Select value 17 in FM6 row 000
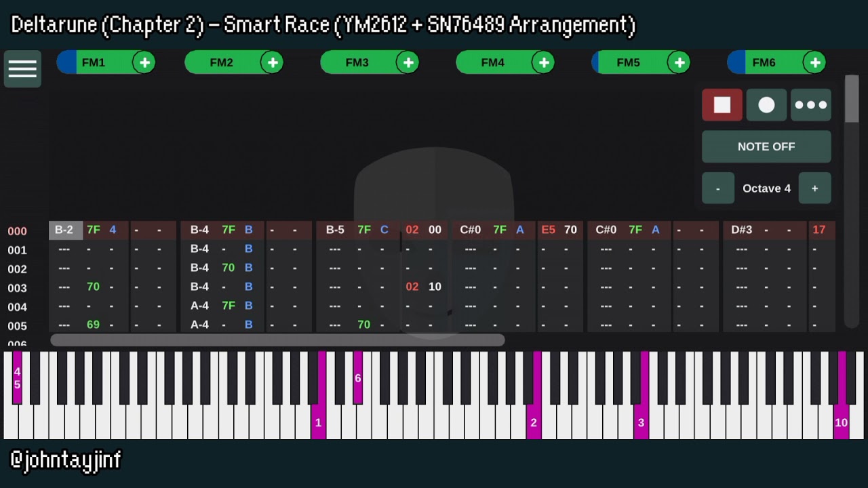 pos(818,230)
